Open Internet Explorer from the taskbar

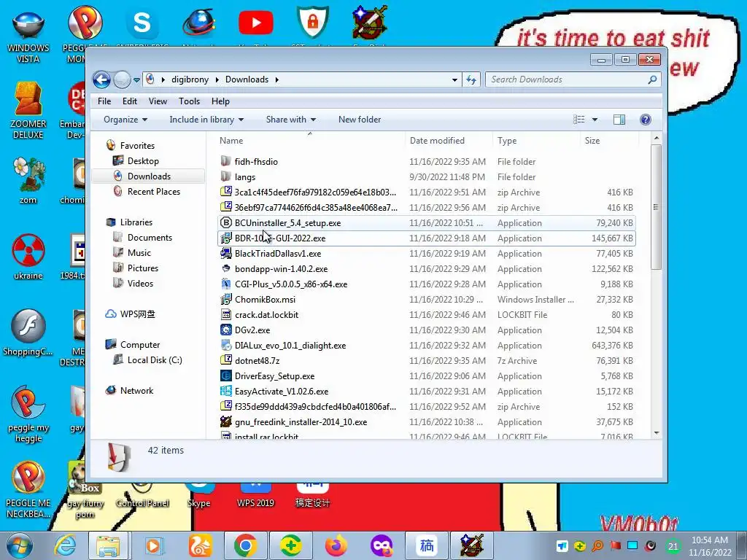pos(65,545)
